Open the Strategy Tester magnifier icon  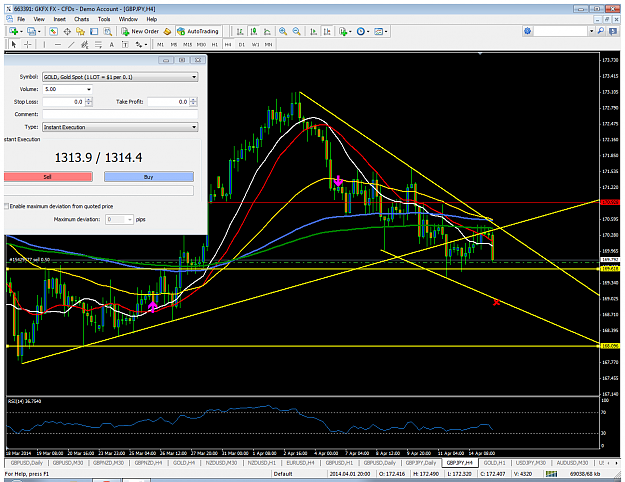[x=108, y=31]
